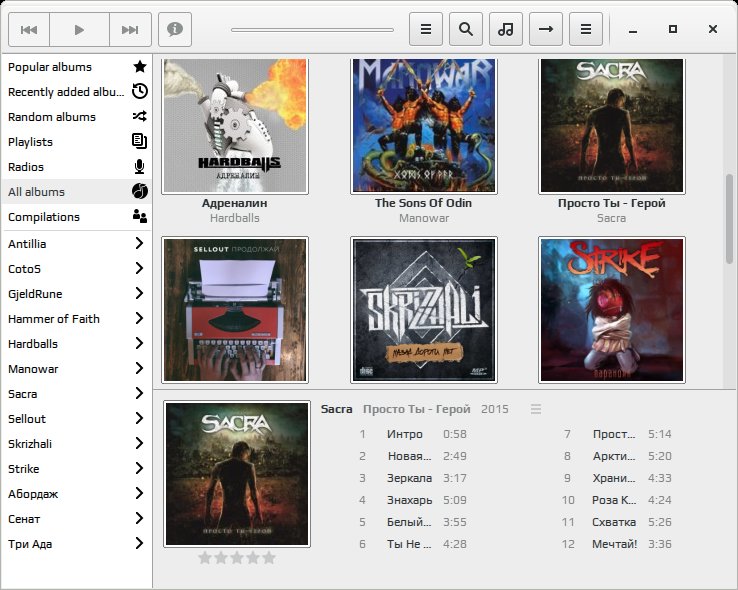
Task: Expand the Manowar artist entry
Action: pos(139,368)
